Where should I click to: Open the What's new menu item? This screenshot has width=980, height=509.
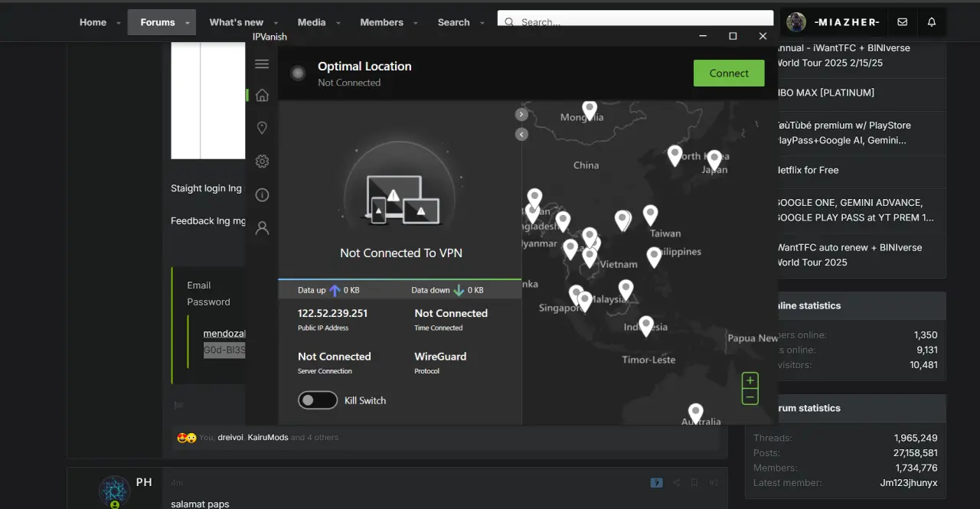(x=236, y=22)
